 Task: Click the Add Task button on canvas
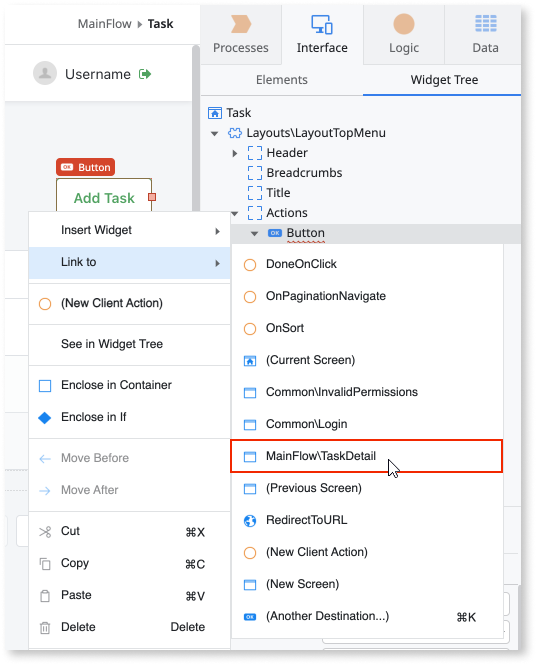click(x=104, y=198)
